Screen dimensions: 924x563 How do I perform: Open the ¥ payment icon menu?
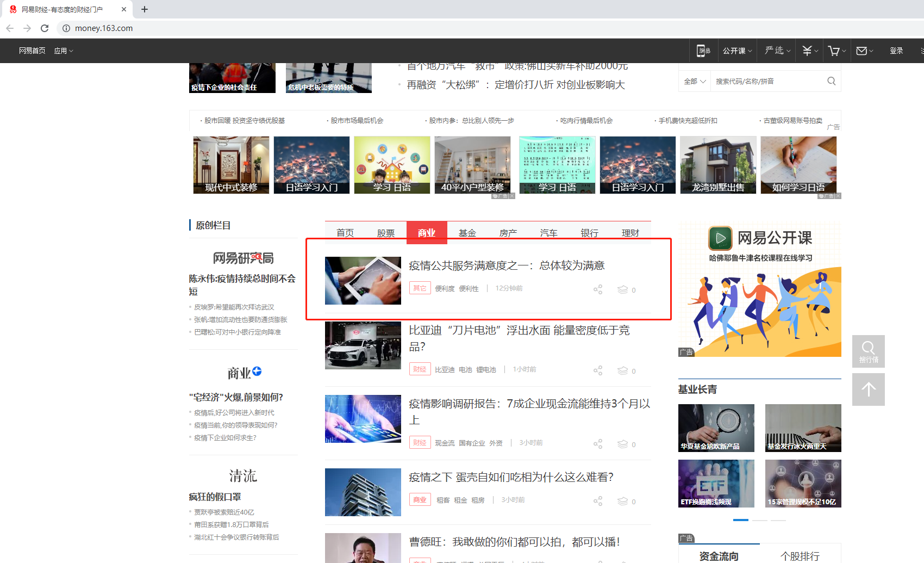pyautogui.click(x=810, y=51)
